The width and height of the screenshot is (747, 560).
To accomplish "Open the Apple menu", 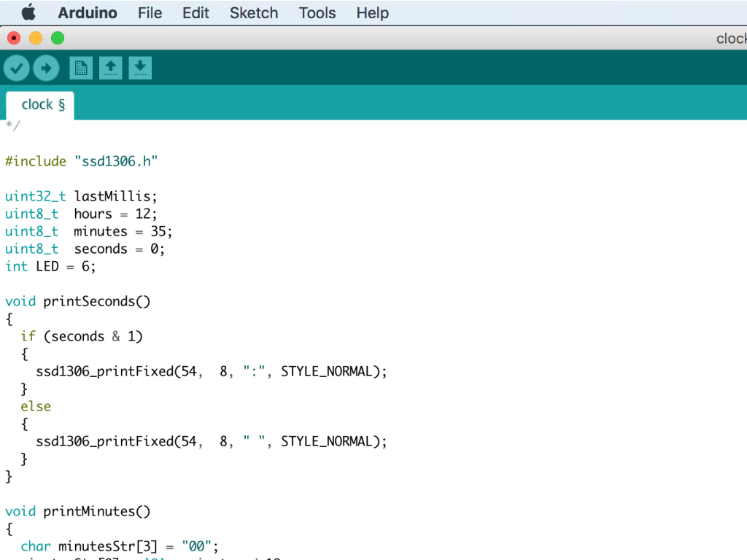I will point(28,12).
